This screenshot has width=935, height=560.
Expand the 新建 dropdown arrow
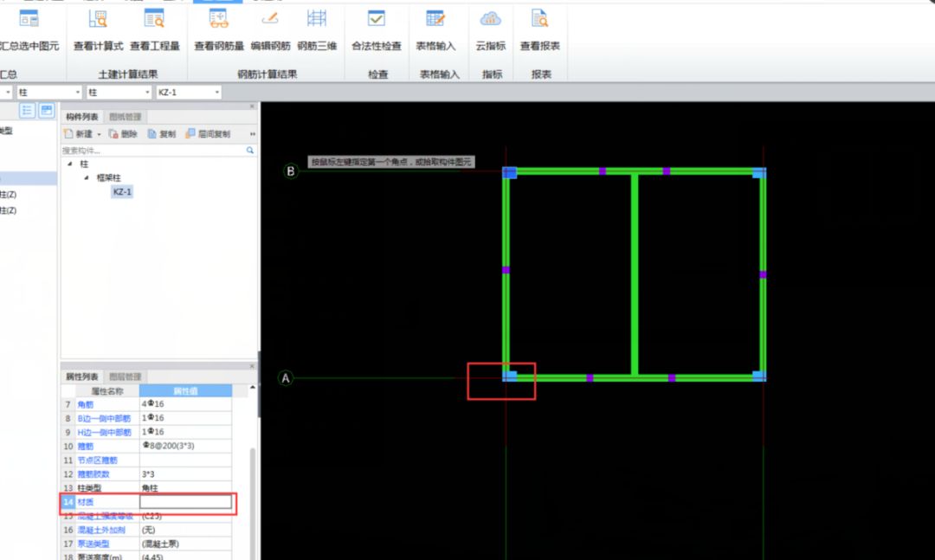click(x=99, y=134)
